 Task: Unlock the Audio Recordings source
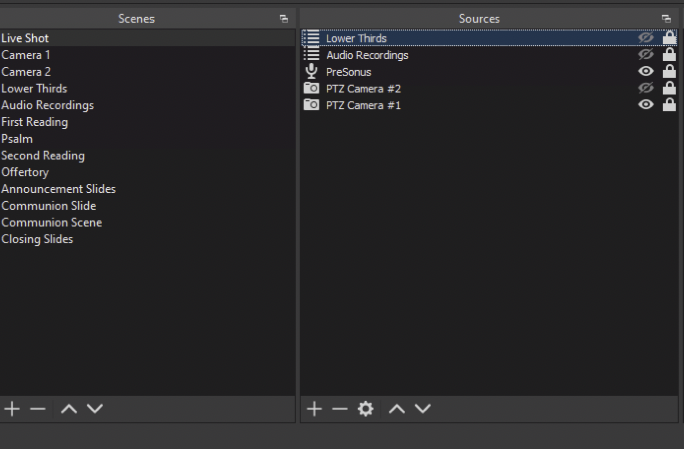point(669,55)
